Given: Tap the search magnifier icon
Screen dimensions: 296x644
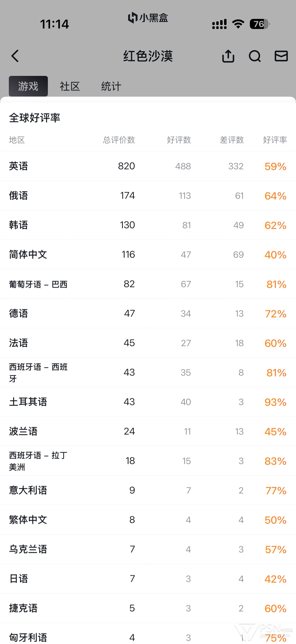Looking at the screenshot, I should pyautogui.click(x=255, y=56).
